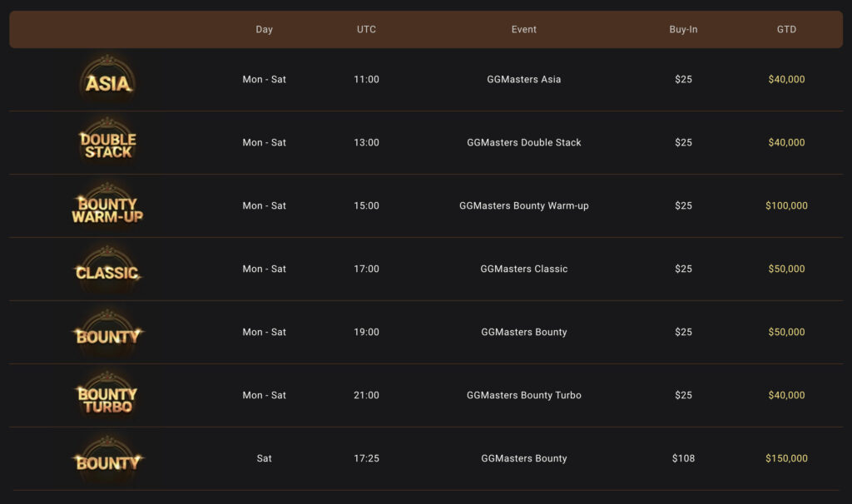The width and height of the screenshot is (852, 504).
Task: Click the GGMasters Asia badge icon
Action: click(x=108, y=81)
